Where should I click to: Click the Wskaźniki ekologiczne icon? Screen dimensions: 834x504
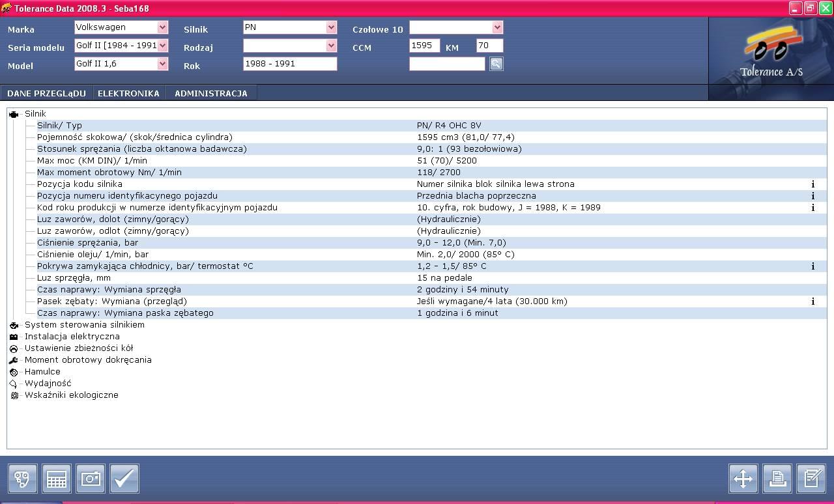click(14, 395)
